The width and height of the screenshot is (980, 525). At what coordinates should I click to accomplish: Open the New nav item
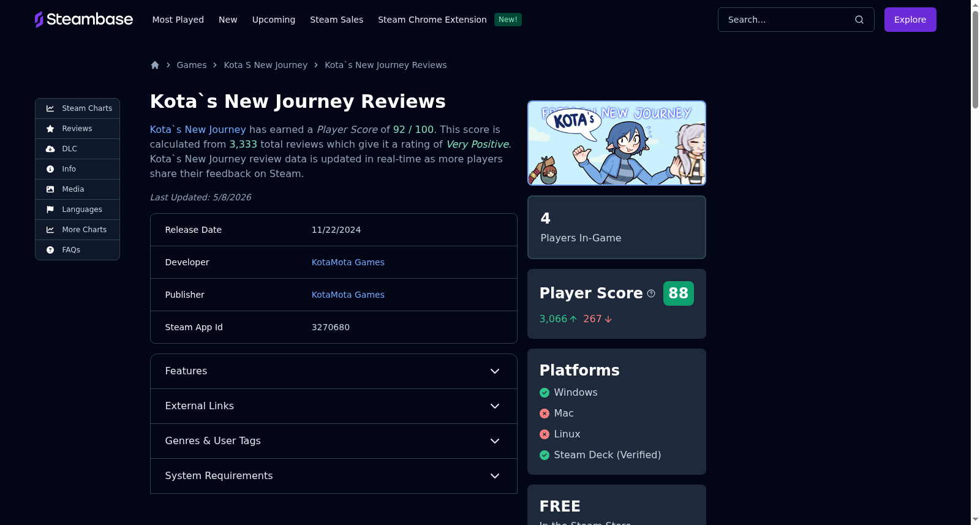[x=228, y=20]
